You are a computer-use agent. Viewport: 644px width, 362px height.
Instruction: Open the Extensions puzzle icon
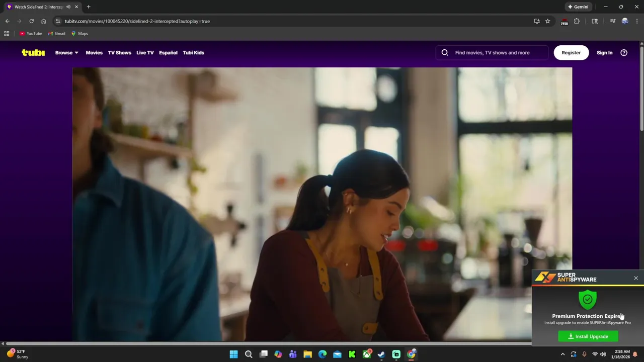tap(577, 21)
